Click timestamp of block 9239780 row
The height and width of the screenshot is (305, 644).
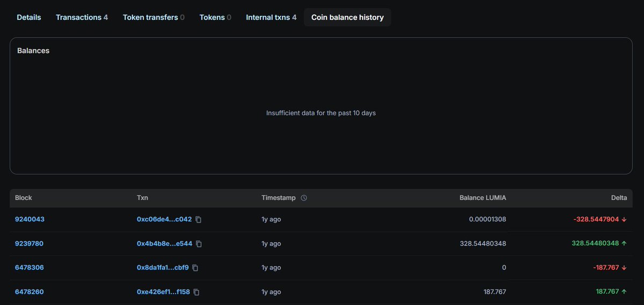[x=271, y=243]
